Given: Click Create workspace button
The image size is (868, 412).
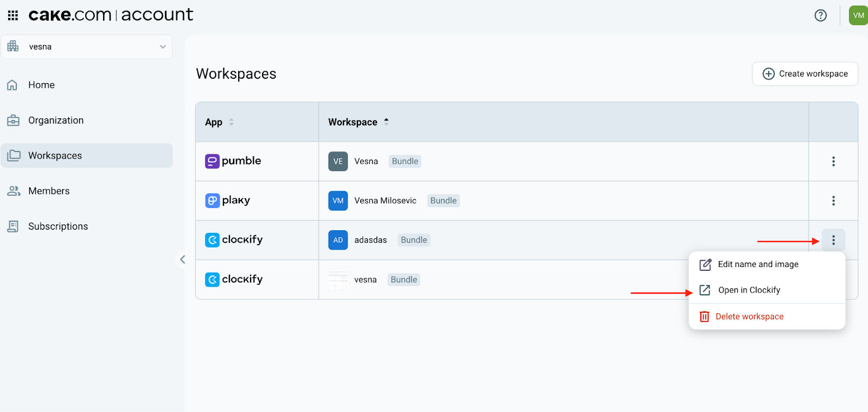Looking at the screenshot, I should (x=805, y=74).
